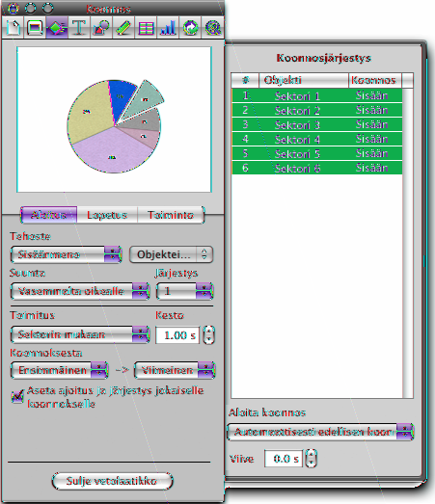This screenshot has width=435, height=504.
Task: Click the Kesto duration stepper
Action: click(x=209, y=335)
